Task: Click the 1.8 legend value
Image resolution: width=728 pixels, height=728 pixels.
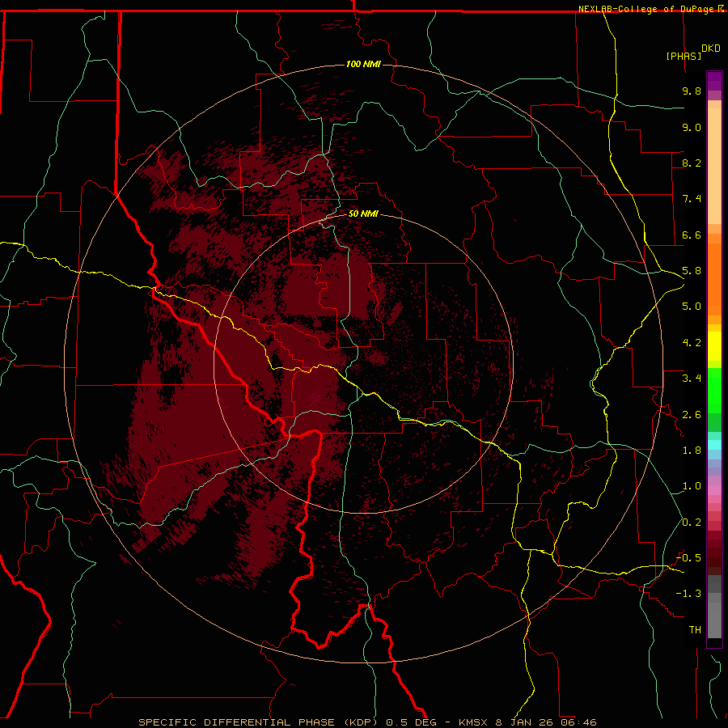Action: (692, 451)
